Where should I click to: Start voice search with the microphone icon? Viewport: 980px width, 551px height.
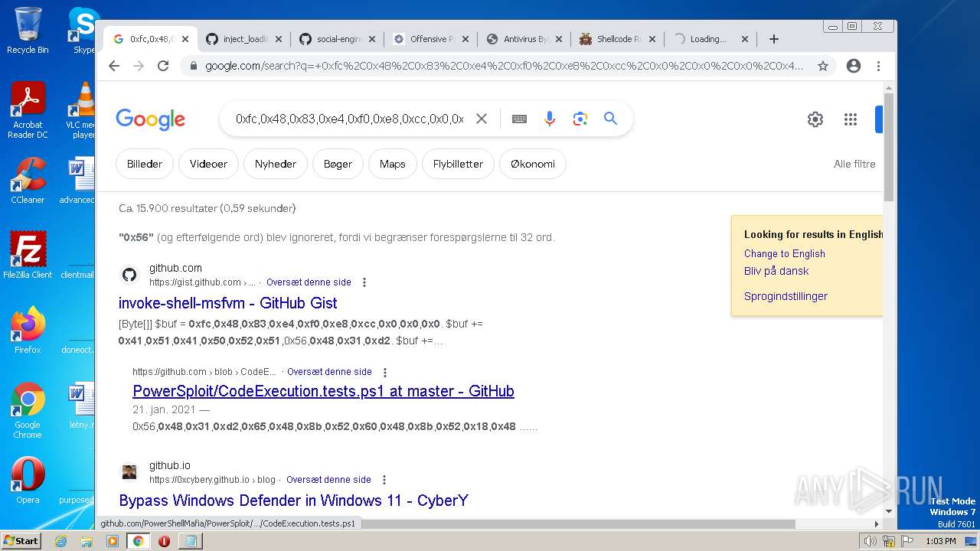(x=550, y=119)
